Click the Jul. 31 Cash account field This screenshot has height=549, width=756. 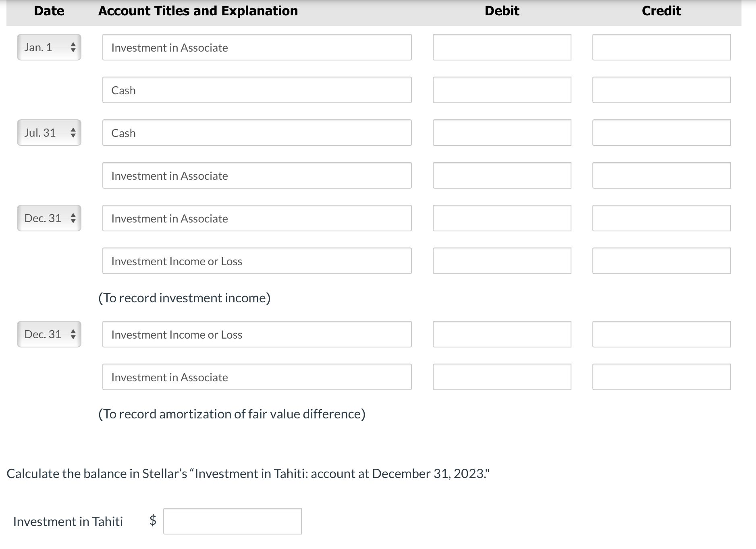coord(257,133)
